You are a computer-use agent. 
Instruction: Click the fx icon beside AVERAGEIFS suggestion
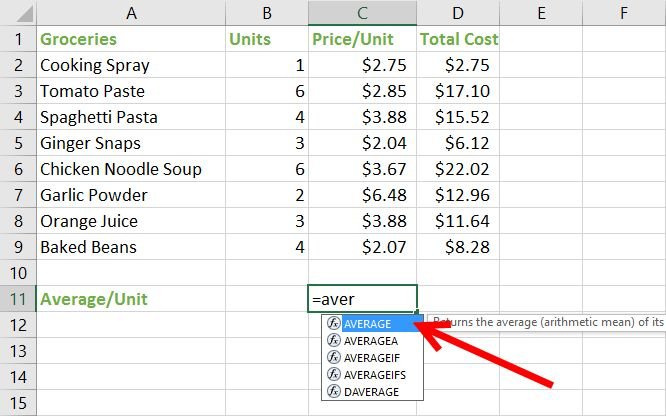[x=334, y=374]
